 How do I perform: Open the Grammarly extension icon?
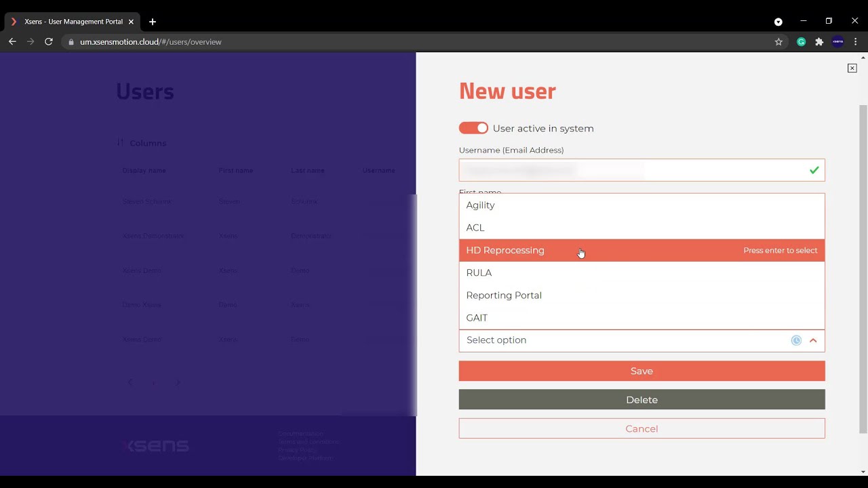click(801, 41)
